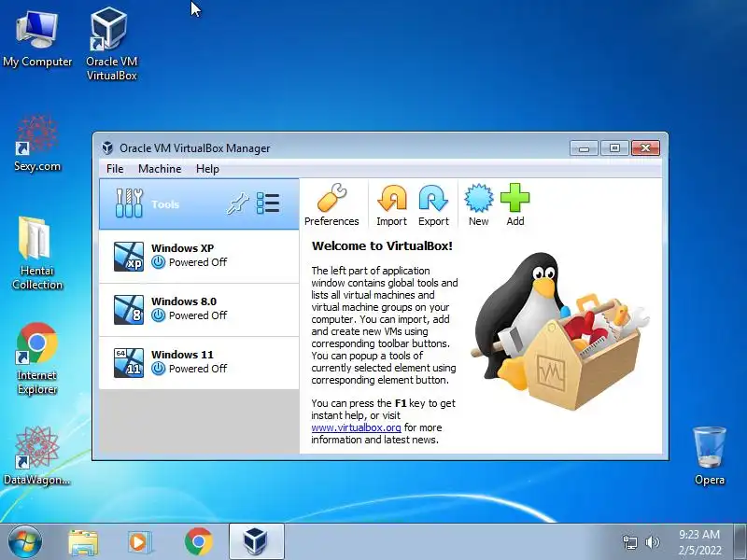Click the Show desktop strip

coord(740,541)
